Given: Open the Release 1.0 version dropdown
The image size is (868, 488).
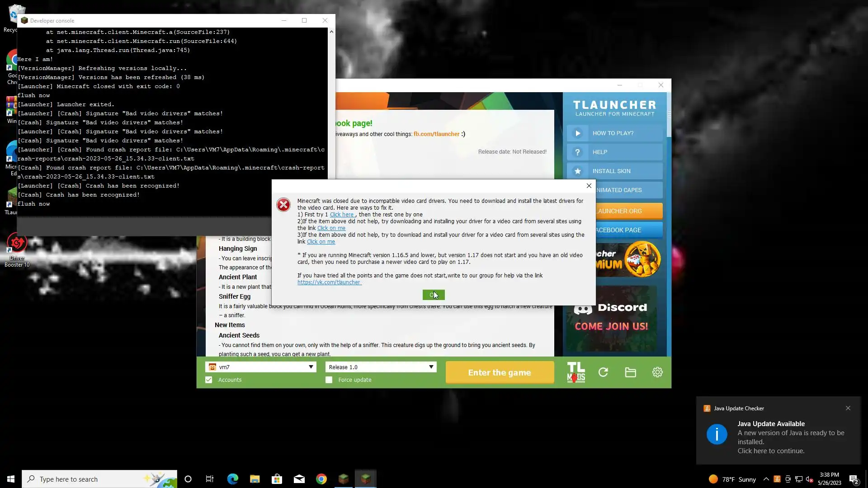Looking at the screenshot, I should (431, 367).
